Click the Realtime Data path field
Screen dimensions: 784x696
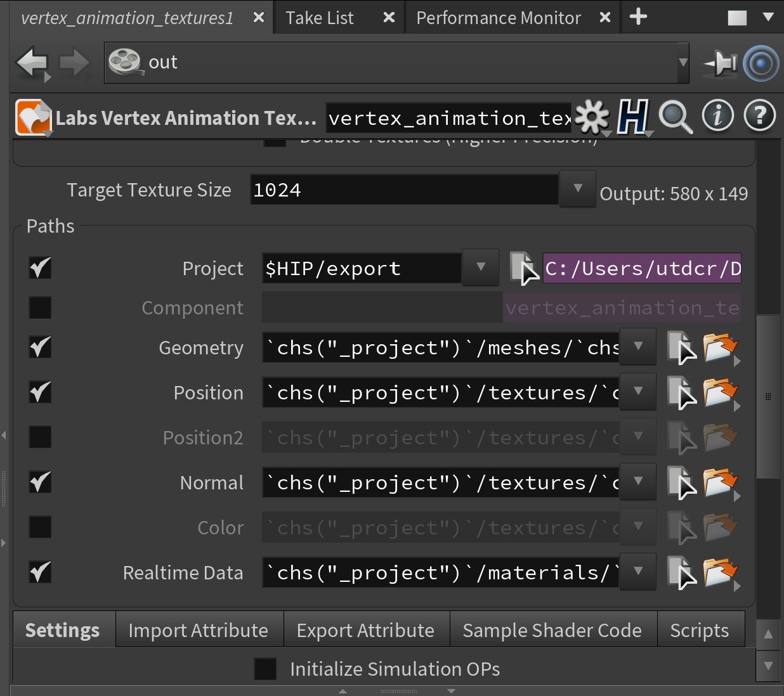441,572
